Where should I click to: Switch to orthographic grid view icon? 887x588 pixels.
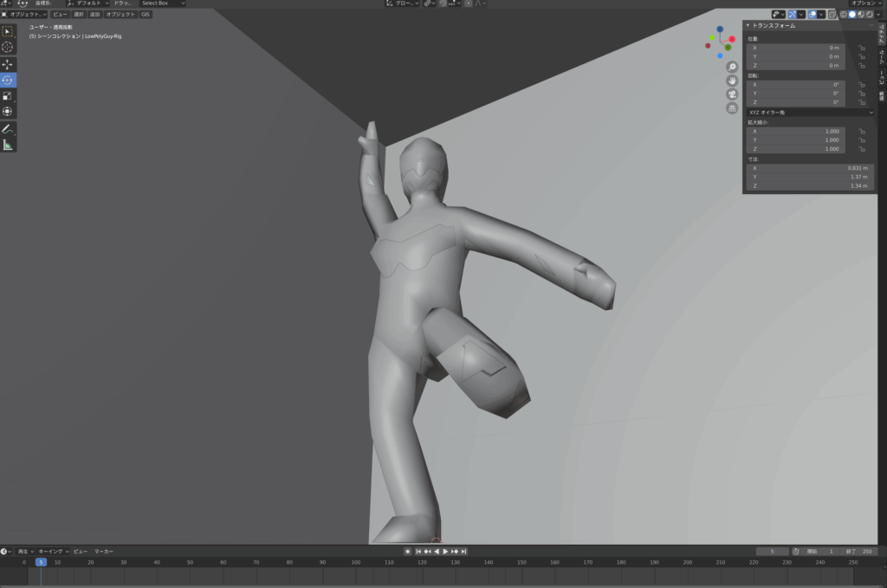(732, 108)
